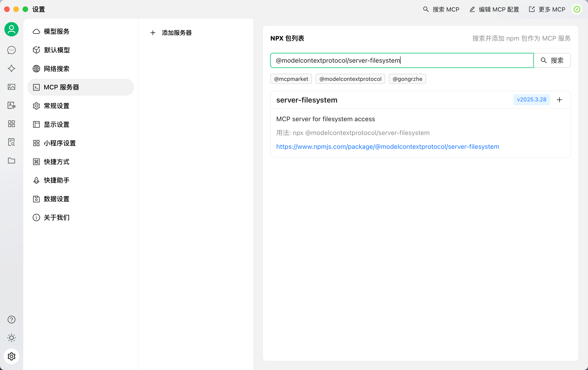Image resolution: width=588 pixels, height=370 pixels.
Task: Select 模型服务 settings section
Action: tap(81, 31)
